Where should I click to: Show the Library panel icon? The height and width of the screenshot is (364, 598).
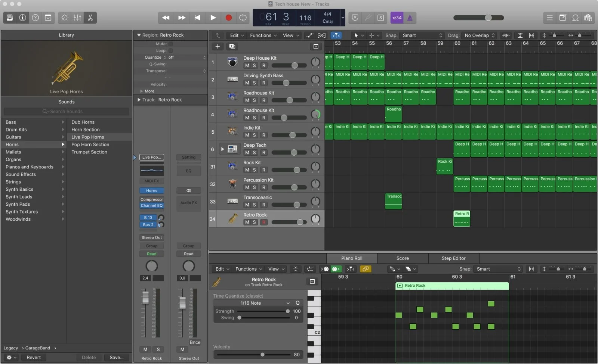pyautogui.click(x=10, y=18)
